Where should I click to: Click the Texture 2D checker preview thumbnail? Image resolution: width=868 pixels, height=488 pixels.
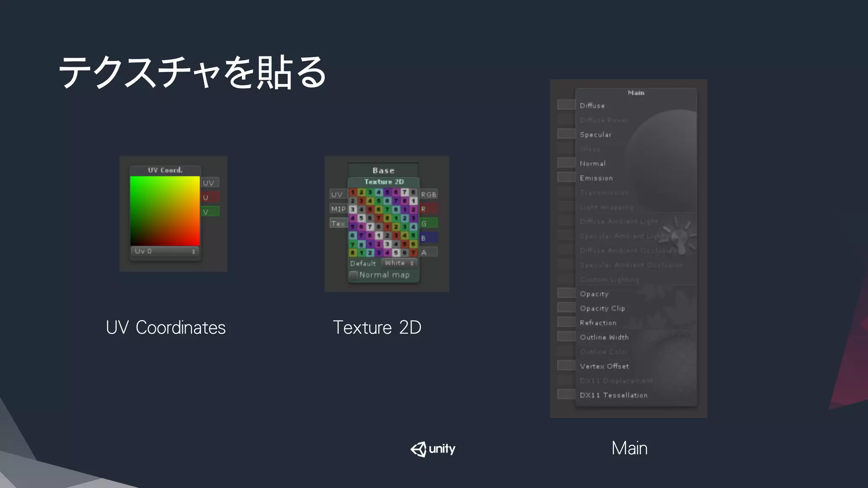point(383,222)
